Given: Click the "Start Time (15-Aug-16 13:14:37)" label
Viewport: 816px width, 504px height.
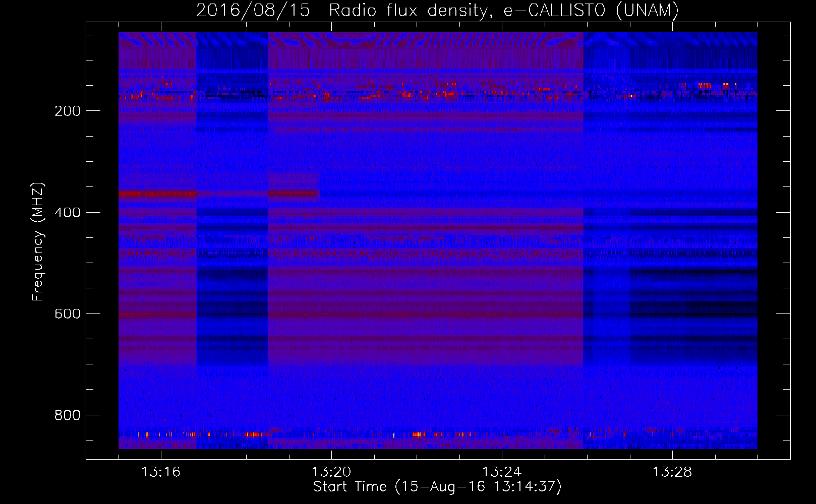Looking at the screenshot, I should tap(437, 487).
